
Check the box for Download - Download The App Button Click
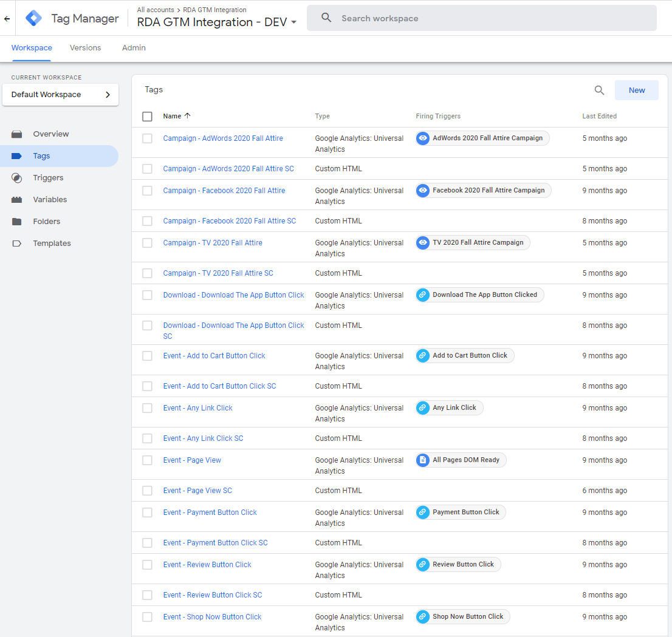[147, 295]
